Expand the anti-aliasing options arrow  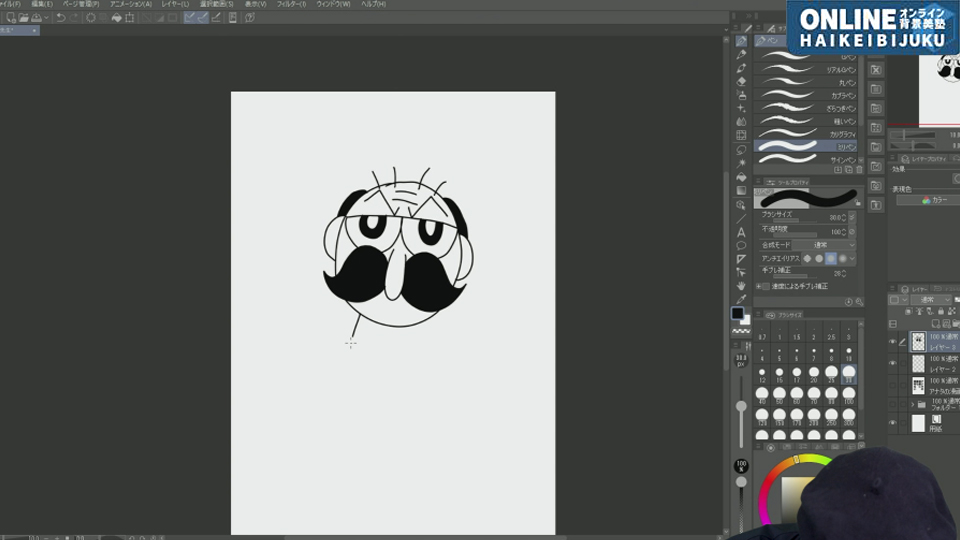coord(852,258)
